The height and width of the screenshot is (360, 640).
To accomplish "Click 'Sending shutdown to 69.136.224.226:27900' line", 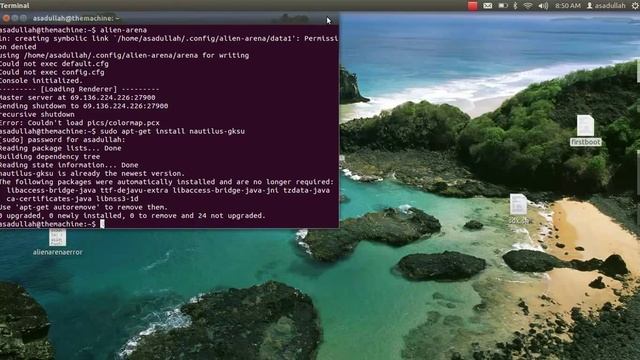I will point(84,106).
